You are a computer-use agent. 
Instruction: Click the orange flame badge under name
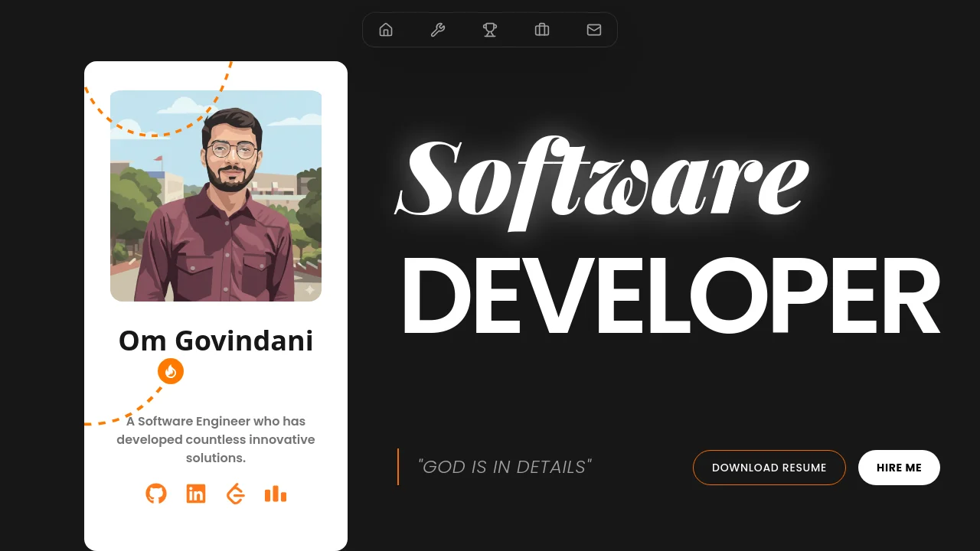(x=171, y=371)
